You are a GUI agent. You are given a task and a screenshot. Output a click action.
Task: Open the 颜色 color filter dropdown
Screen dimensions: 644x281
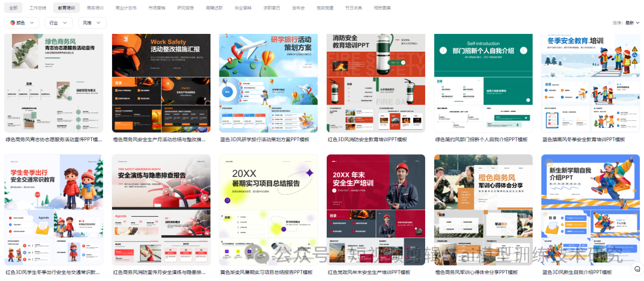coord(22,23)
